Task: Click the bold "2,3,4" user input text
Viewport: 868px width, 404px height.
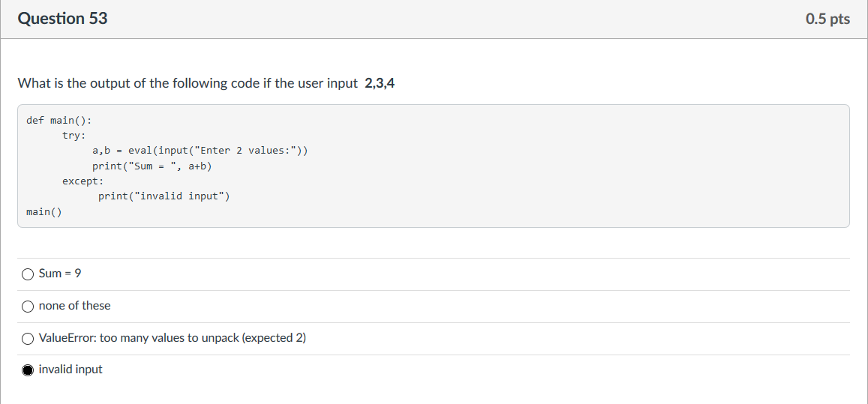Action: tap(380, 83)
